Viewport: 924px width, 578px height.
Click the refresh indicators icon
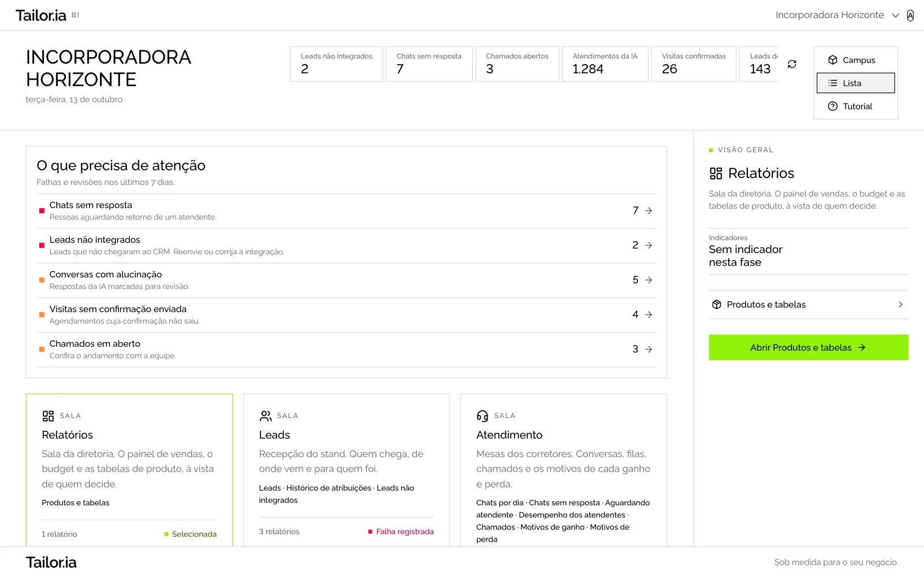[792, 64]
